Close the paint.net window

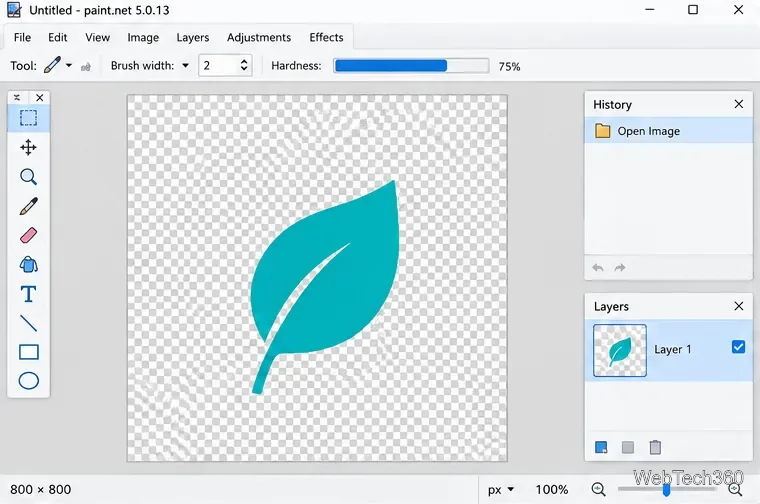738,10
